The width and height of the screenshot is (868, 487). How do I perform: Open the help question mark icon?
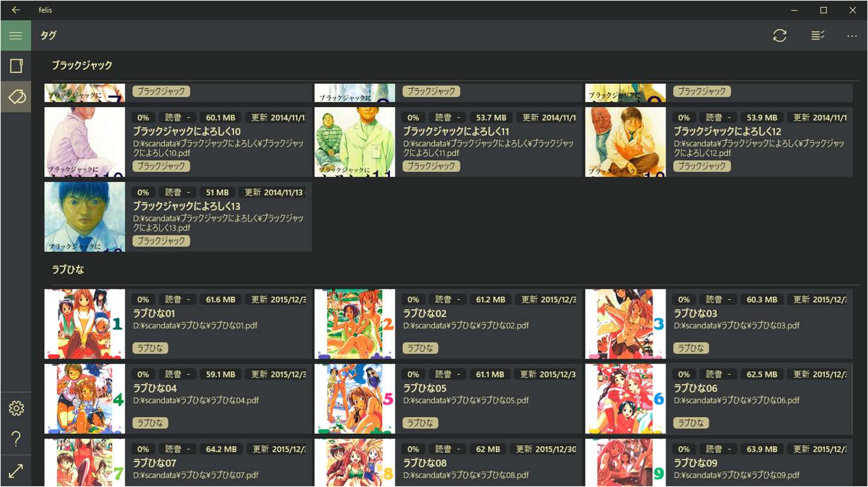(x=16, y=439)
